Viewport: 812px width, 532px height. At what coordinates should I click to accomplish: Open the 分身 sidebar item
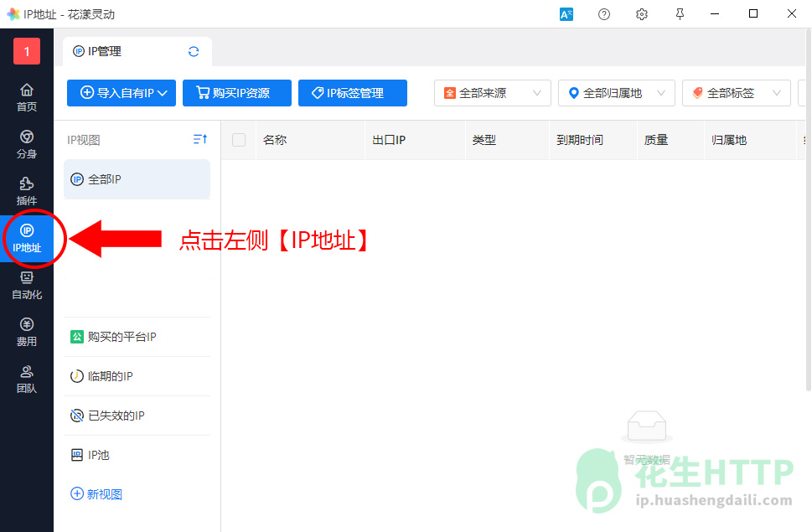click(27, 144)
